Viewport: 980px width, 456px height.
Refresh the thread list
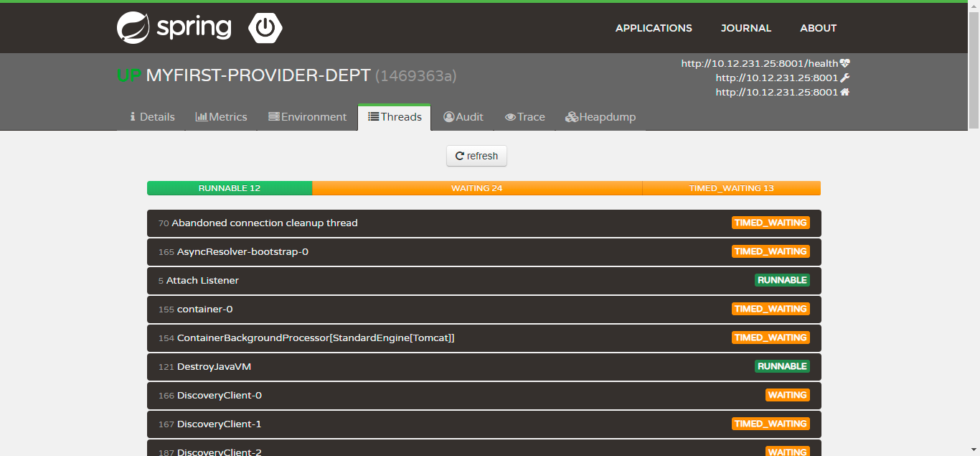(x=476, y=156)
